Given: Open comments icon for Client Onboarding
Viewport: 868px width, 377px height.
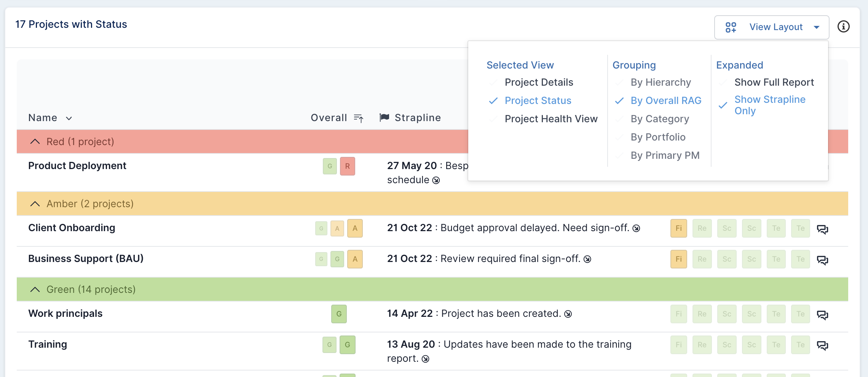Looking at the screenshot, I should tap(822, 229).
